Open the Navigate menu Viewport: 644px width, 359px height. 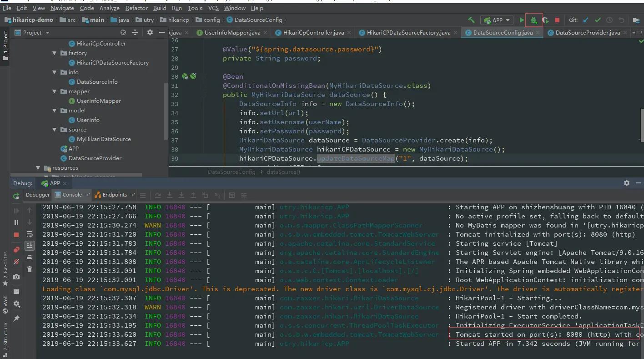62,8
